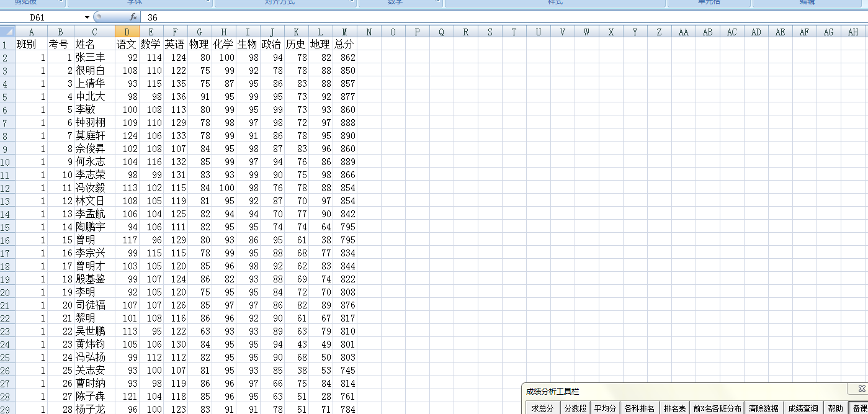Select 冯弘扬's 考号 cell 24
This screenshot has height=414, width=868.
(60, 357)
